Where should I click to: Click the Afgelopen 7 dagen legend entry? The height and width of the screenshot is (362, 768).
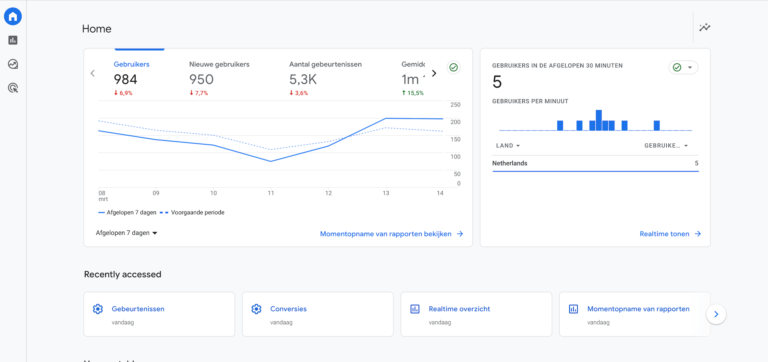127,213
